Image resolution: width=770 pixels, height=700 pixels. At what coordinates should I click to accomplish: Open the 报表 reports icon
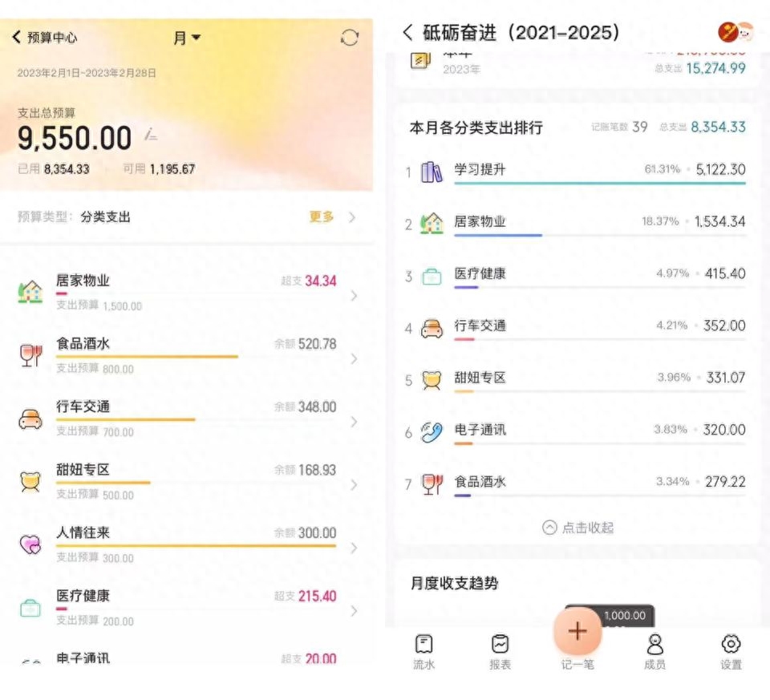(x=500, y=649)
